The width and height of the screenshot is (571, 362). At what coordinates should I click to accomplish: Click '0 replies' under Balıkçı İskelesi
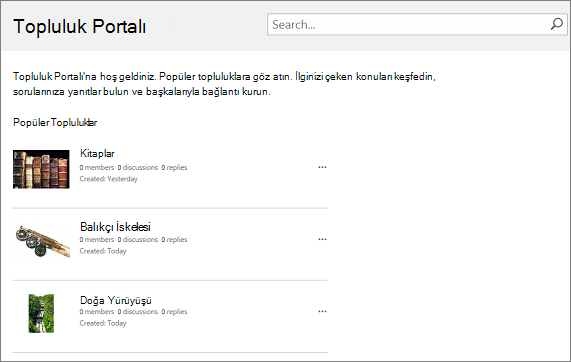pyautogui.click(x=174, y=240)
